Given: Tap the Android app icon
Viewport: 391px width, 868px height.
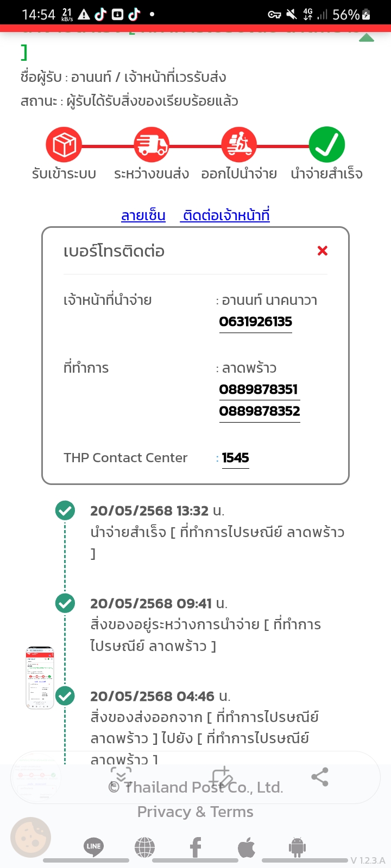Looking at the screenshot, I should [297, 847].
